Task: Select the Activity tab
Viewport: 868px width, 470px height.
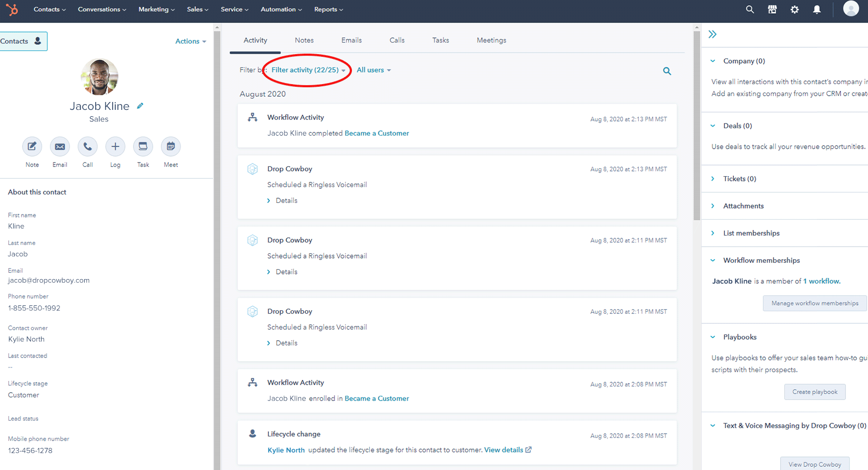Action: pos(255,40)
